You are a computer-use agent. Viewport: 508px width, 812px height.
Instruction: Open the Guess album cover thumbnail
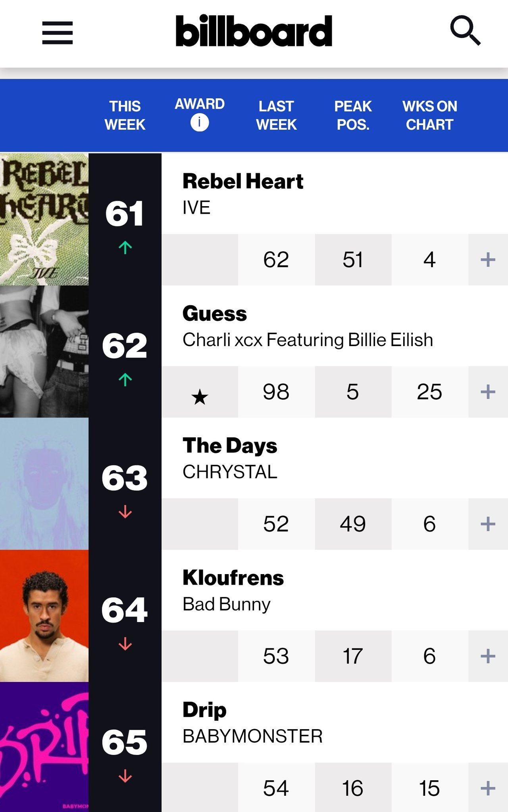click(x=44, y=351)
